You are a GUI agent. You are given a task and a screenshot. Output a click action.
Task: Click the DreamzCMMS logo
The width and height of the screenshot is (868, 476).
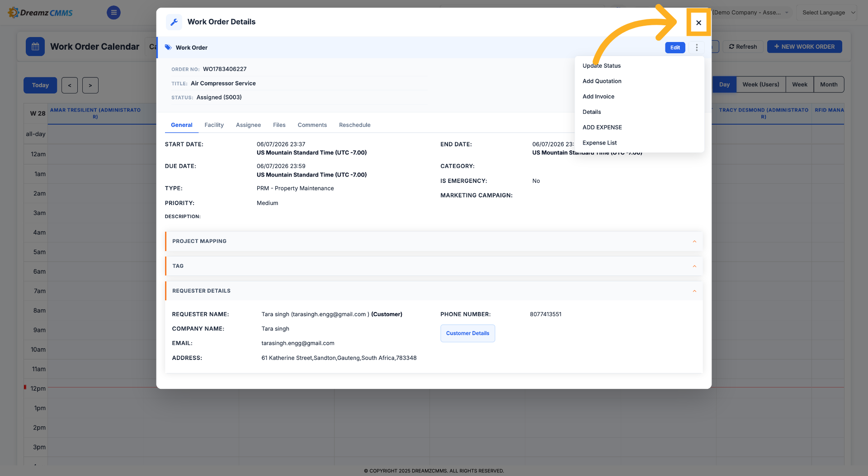[x=41, y=13]
